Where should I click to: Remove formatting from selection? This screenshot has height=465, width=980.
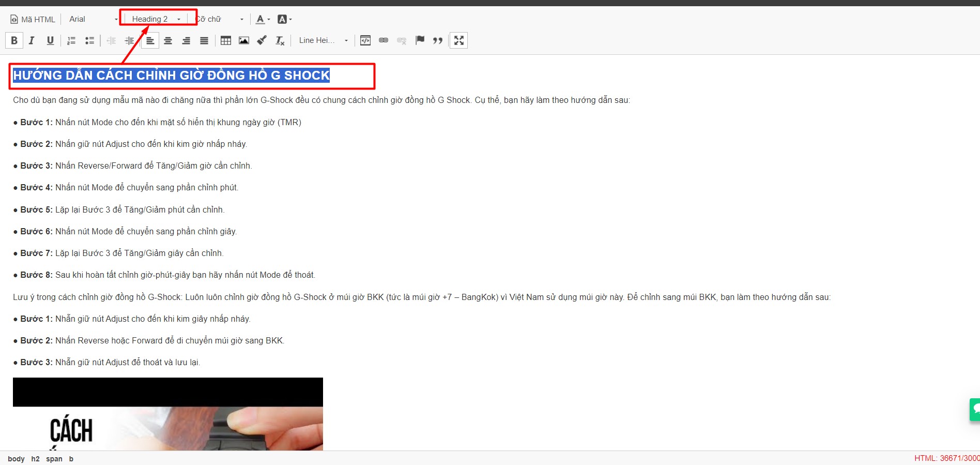pyautogui.click(x=280, y=40)
